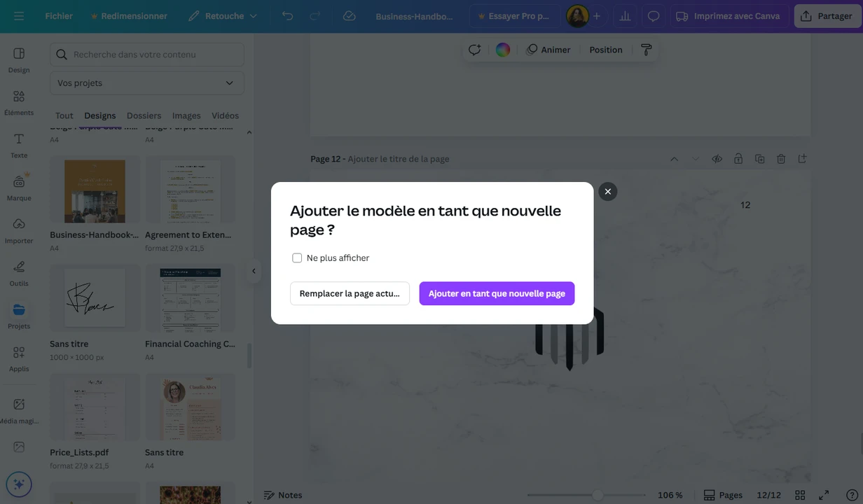Lock page 12 with the padlock icon

(738, 159)
